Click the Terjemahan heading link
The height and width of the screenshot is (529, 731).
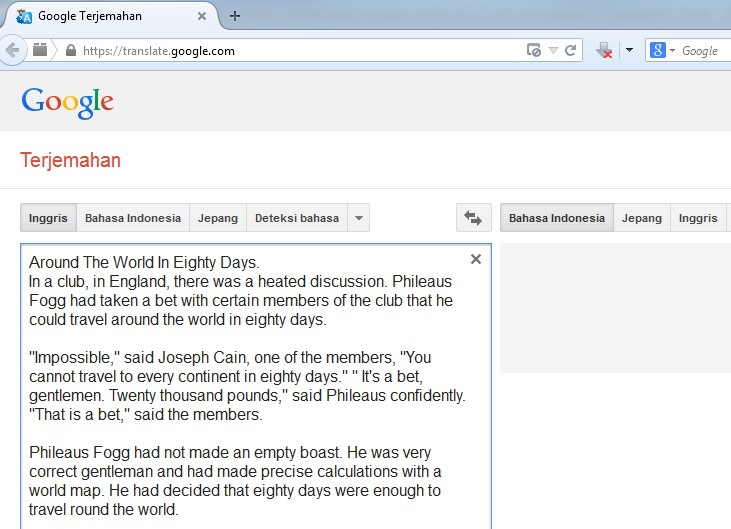(70, 160)
